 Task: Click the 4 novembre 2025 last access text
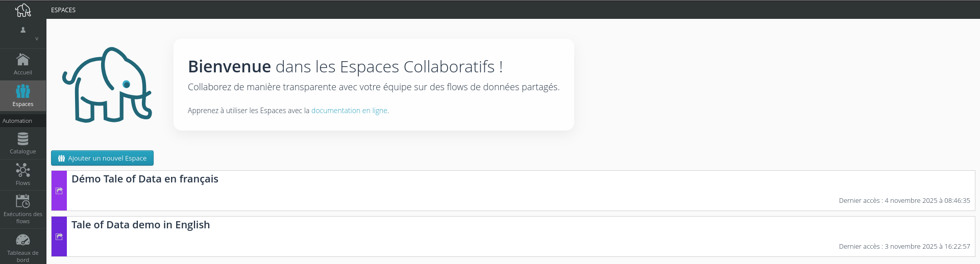point(904,200)
